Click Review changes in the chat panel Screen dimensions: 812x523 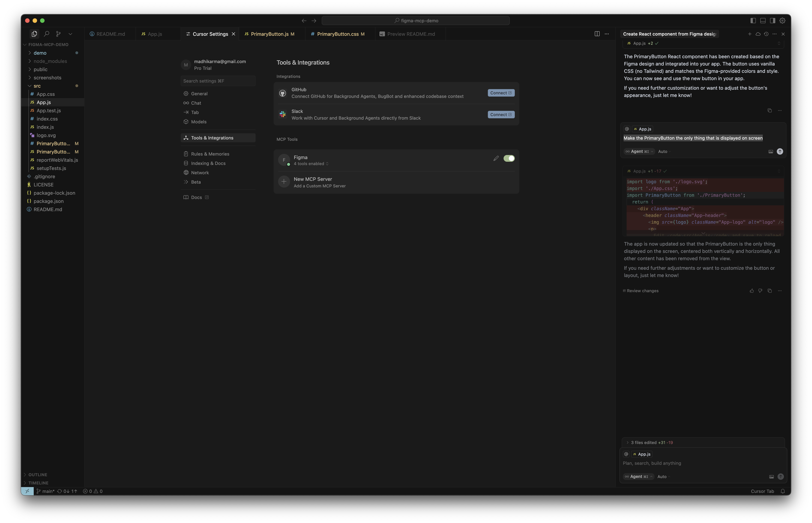click(642, 291)
